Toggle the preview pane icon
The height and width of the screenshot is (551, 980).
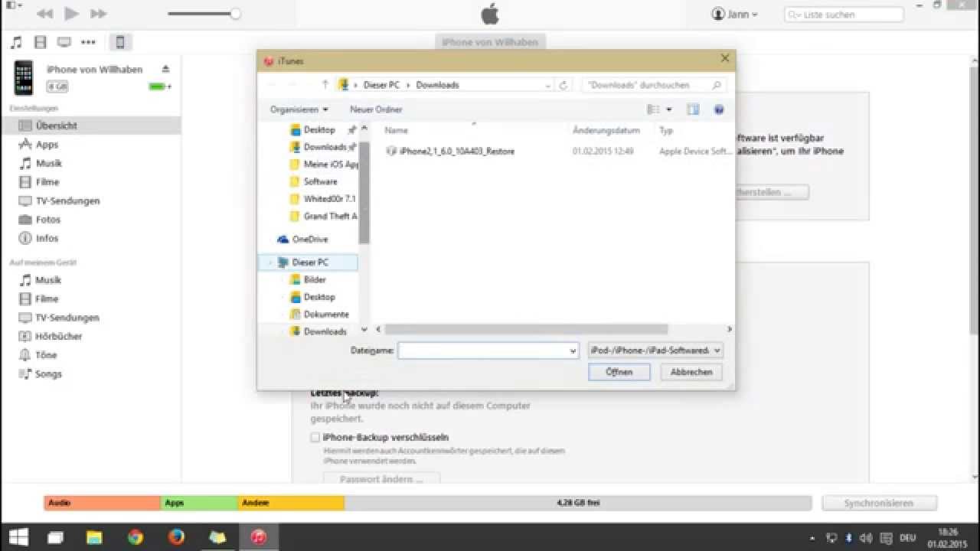(693, 110)
